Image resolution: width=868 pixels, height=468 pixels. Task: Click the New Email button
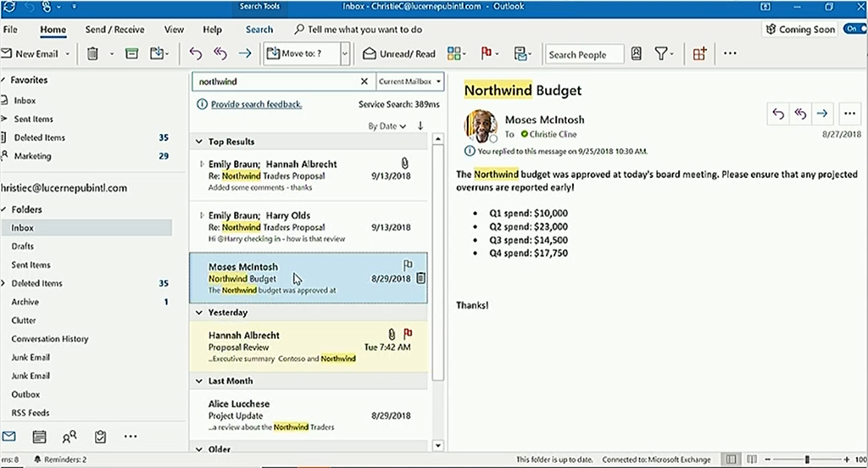[x=31, y=53]
